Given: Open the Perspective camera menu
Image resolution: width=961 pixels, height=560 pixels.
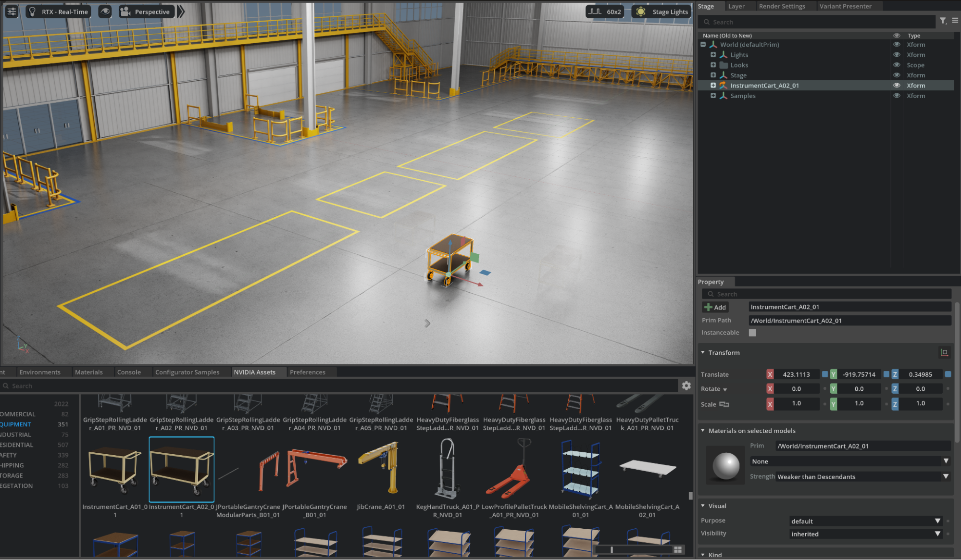Looking at the screenshot, I should point(146,12).
